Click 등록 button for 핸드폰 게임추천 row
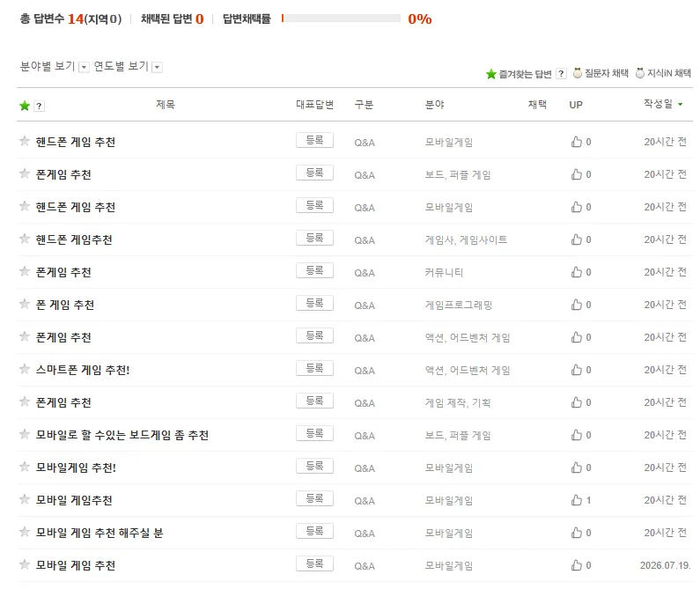The height and width of the screenshot is (589, 700). click(x=314, y=238)
